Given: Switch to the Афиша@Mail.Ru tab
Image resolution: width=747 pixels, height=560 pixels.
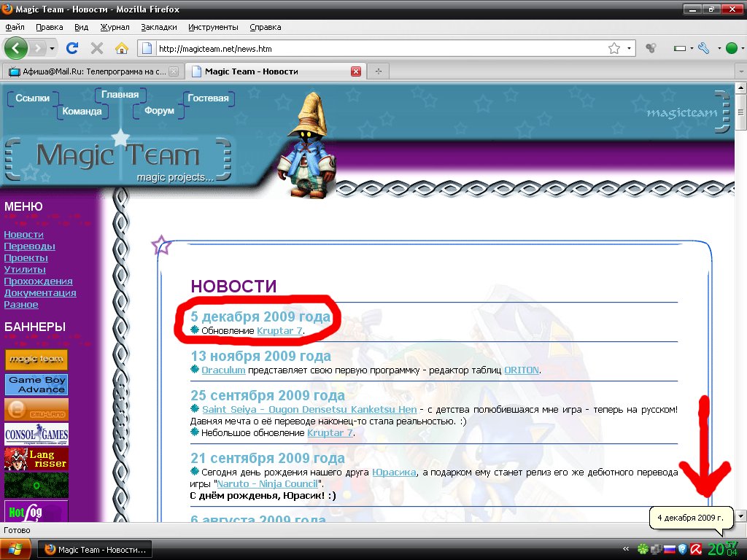Looking at the screenshot, I should click(x=88, y=71).
